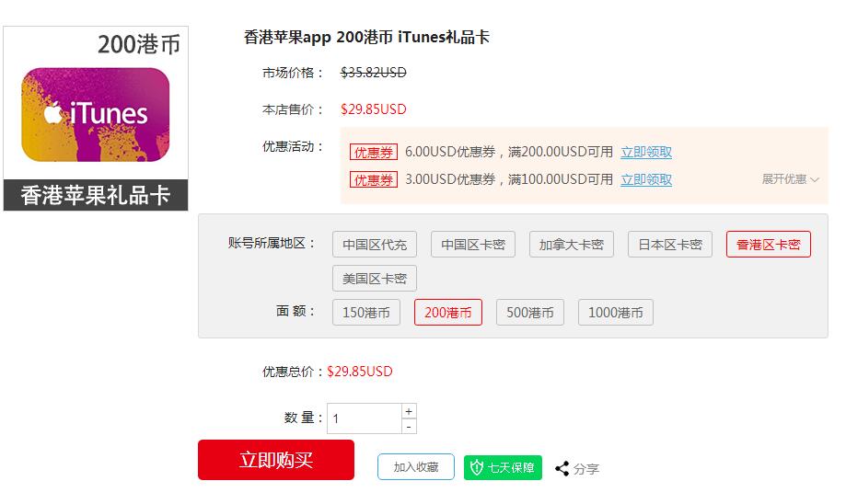Expand discounts with 展开优惠

[790, 179]
